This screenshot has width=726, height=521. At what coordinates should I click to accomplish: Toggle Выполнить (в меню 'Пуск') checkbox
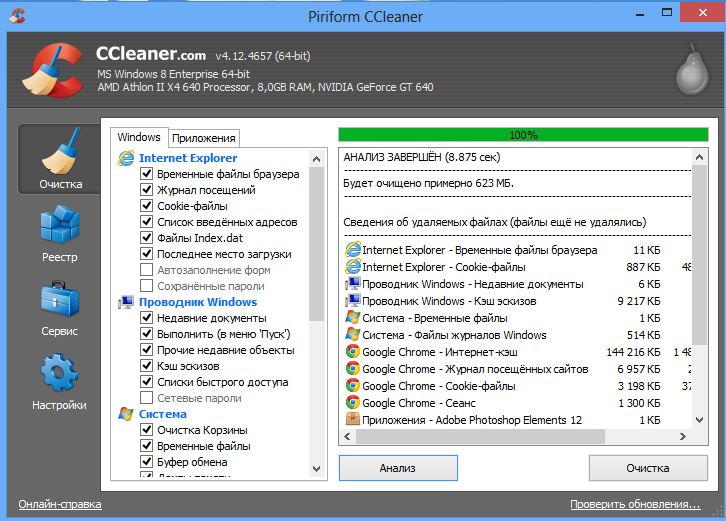(x=146, y=333)
